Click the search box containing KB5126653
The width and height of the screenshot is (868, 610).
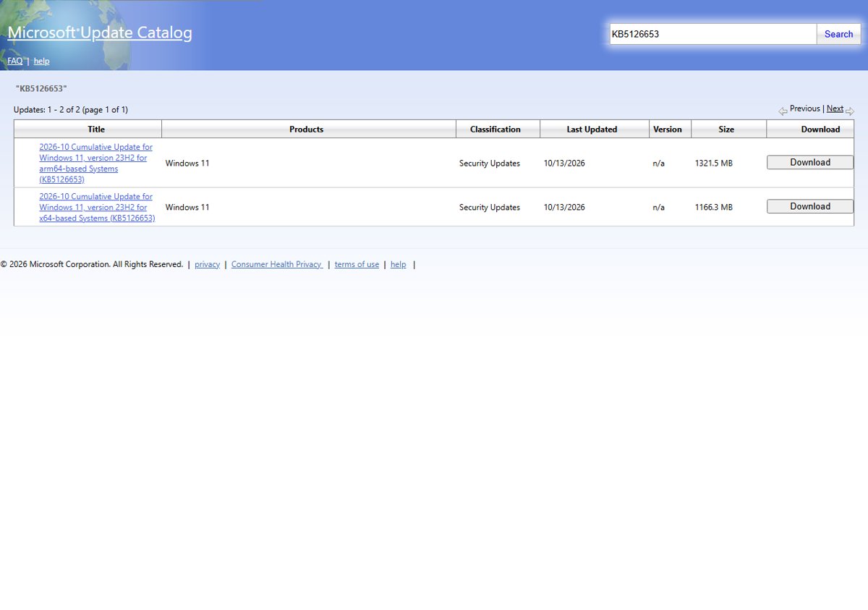(x=713, y=34)
